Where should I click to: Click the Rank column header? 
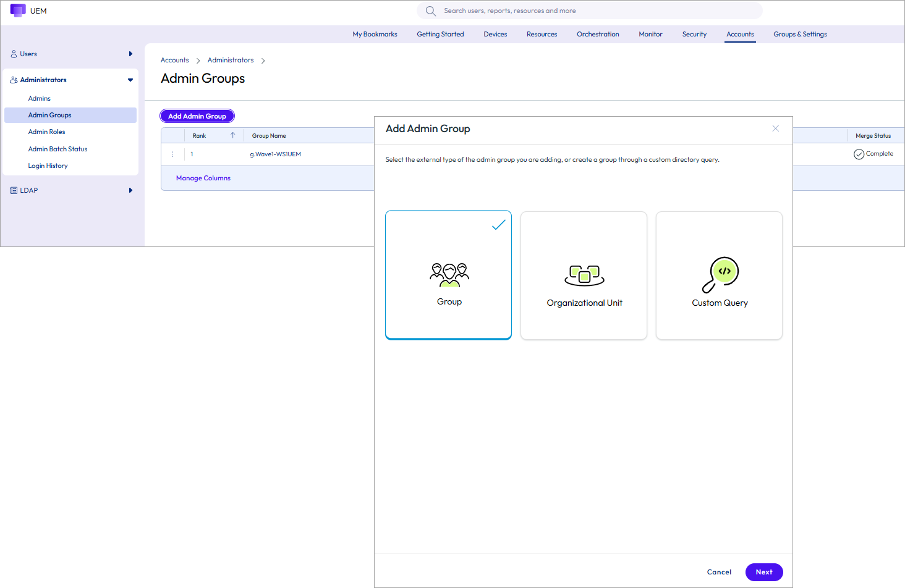[x=199, y=136]
